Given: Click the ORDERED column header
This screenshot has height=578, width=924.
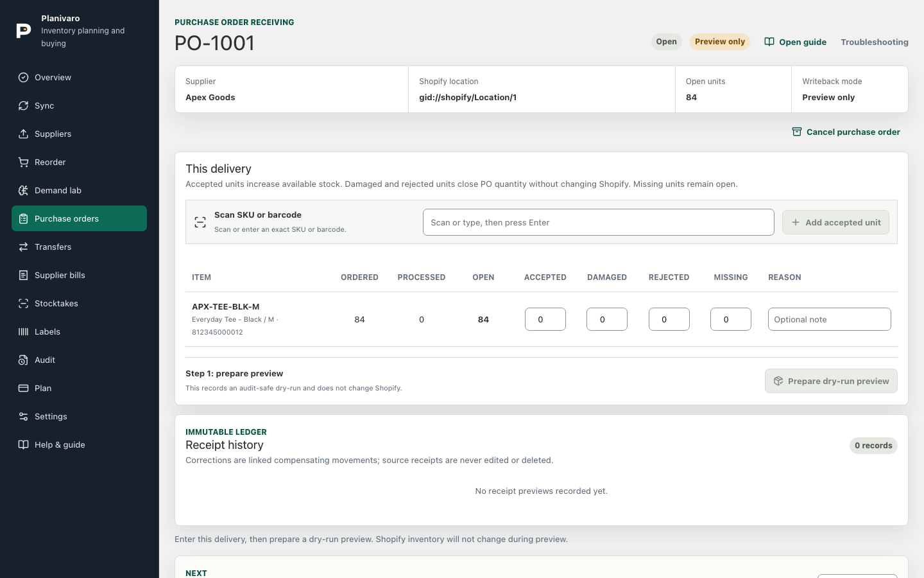Looking at the screenshot, I should click(x=359, y=277).
